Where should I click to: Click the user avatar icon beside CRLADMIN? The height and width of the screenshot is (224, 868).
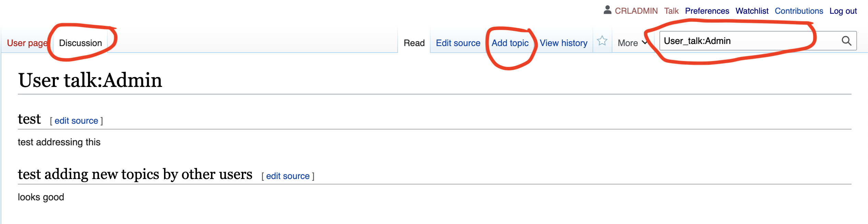(607, 10)
